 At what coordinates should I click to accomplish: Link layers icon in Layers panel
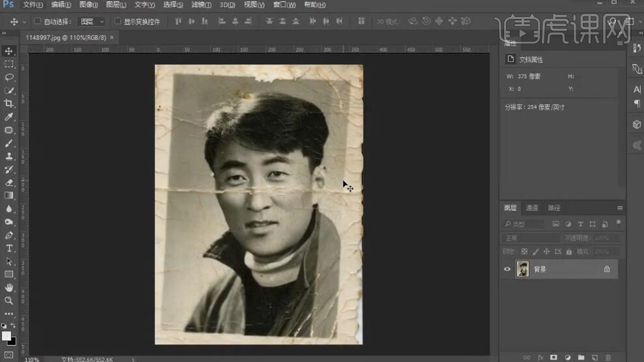coord(526,357)
